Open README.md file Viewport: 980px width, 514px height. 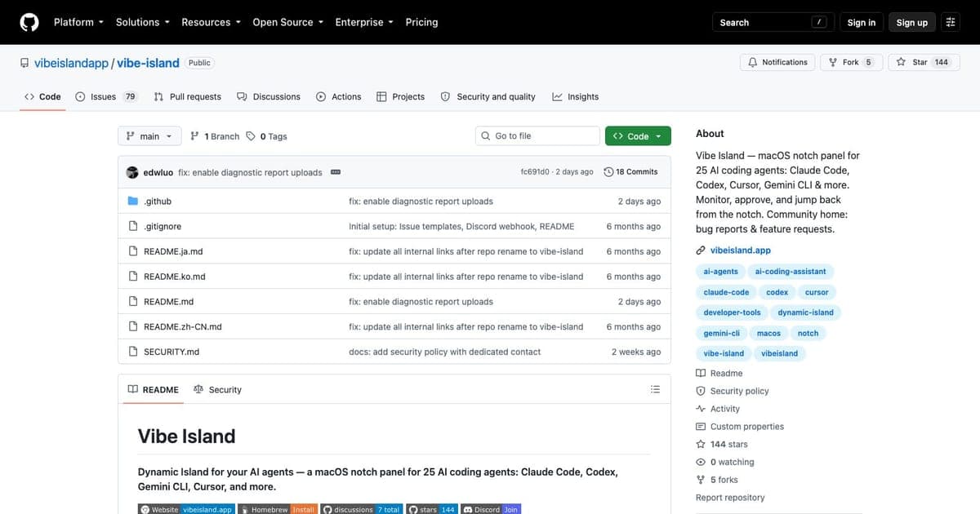(x=168, y=302)
